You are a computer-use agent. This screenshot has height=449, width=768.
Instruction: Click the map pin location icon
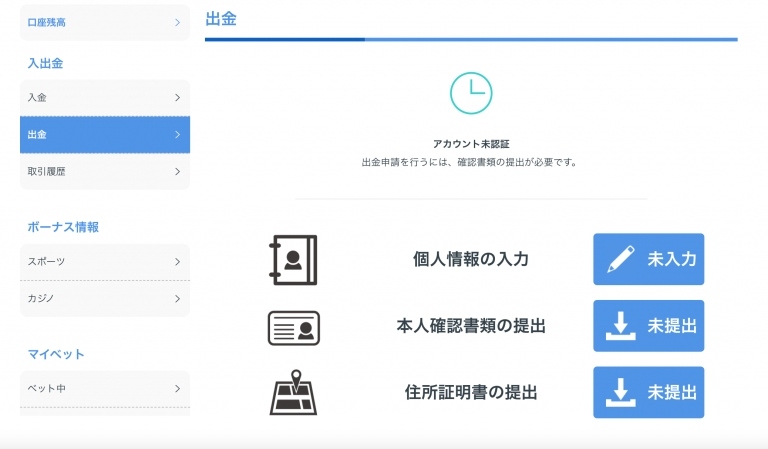(293, 392)
